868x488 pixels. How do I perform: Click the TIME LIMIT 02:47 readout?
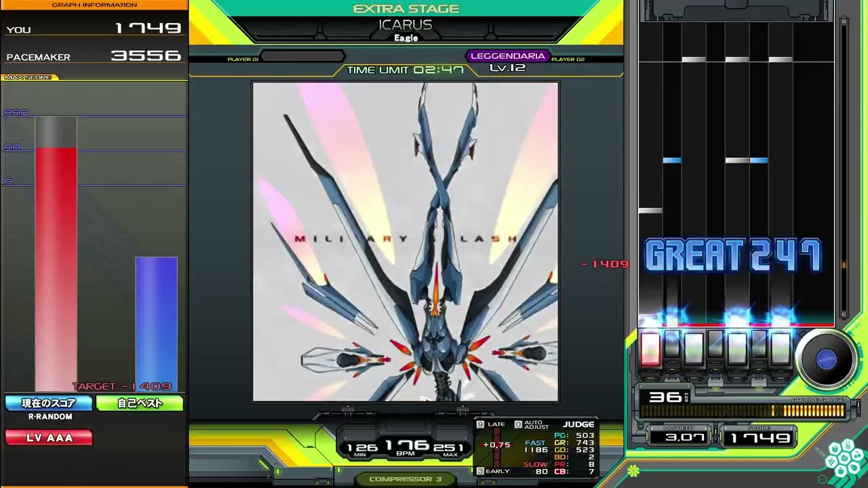(406, 70)
